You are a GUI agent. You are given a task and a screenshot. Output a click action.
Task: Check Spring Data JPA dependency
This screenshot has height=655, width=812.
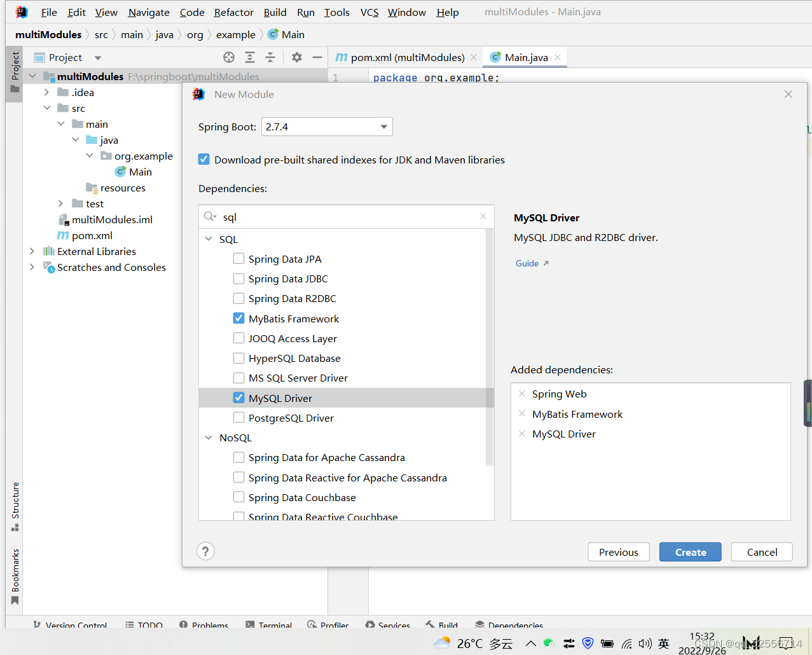click(x=238, y=259)
